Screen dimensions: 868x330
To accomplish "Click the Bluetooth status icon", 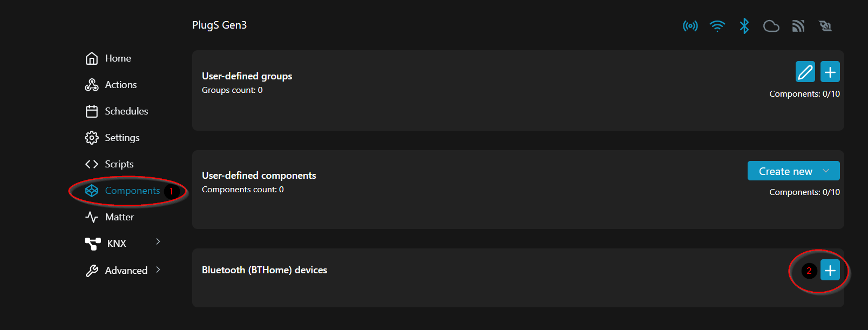I will click(x=744, y=26).
